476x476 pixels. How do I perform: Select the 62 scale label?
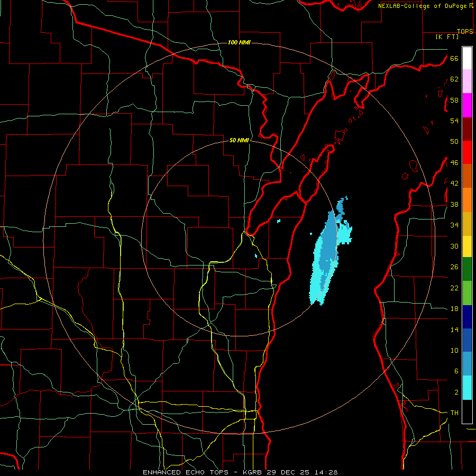point(454,79)
